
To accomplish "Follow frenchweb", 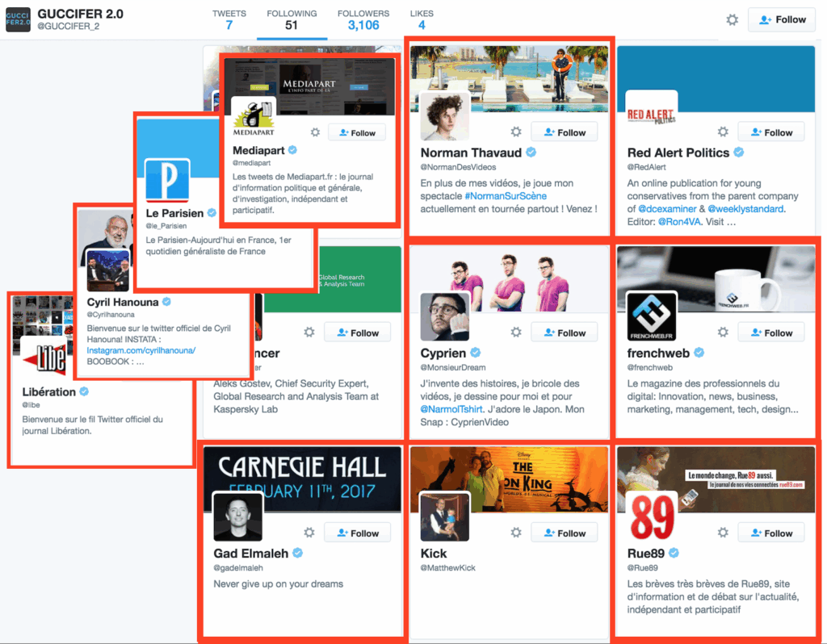I will pyautogui.click(x=771, y=332).
